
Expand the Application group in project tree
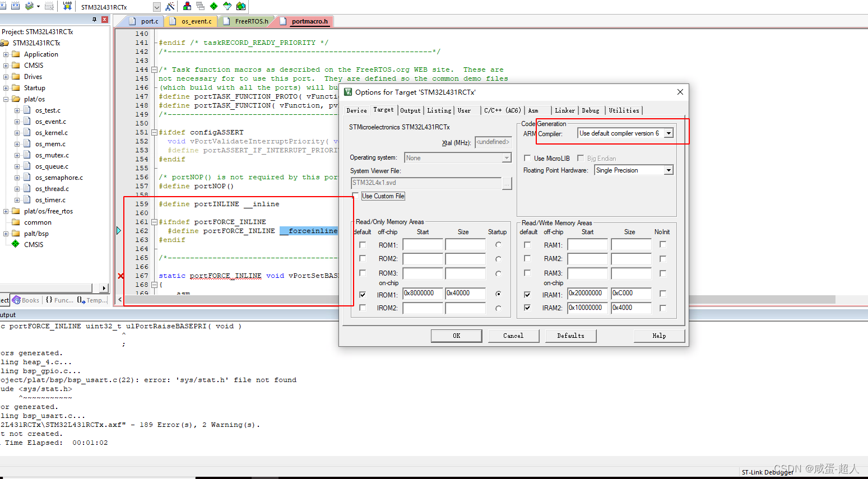(6, 54)
